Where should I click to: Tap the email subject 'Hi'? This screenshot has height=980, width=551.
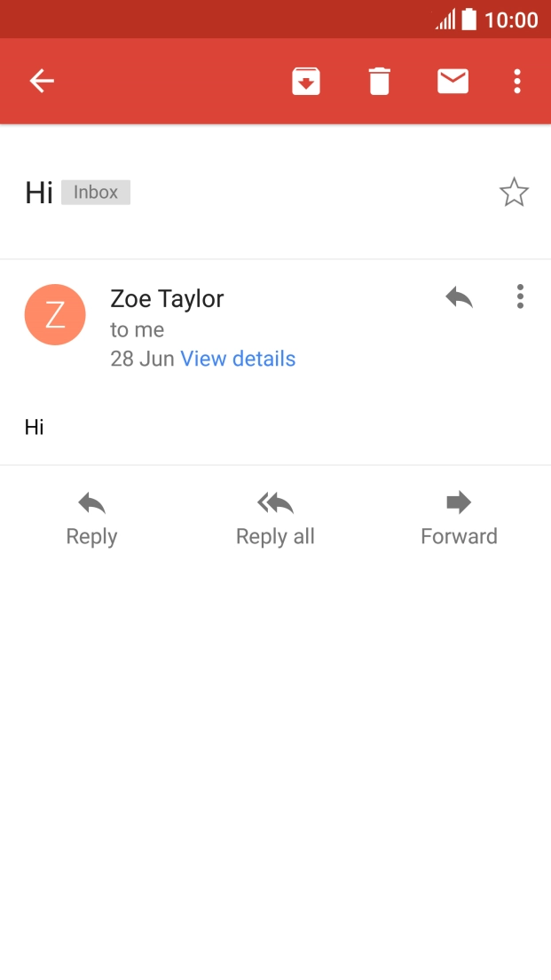[38, 192]
